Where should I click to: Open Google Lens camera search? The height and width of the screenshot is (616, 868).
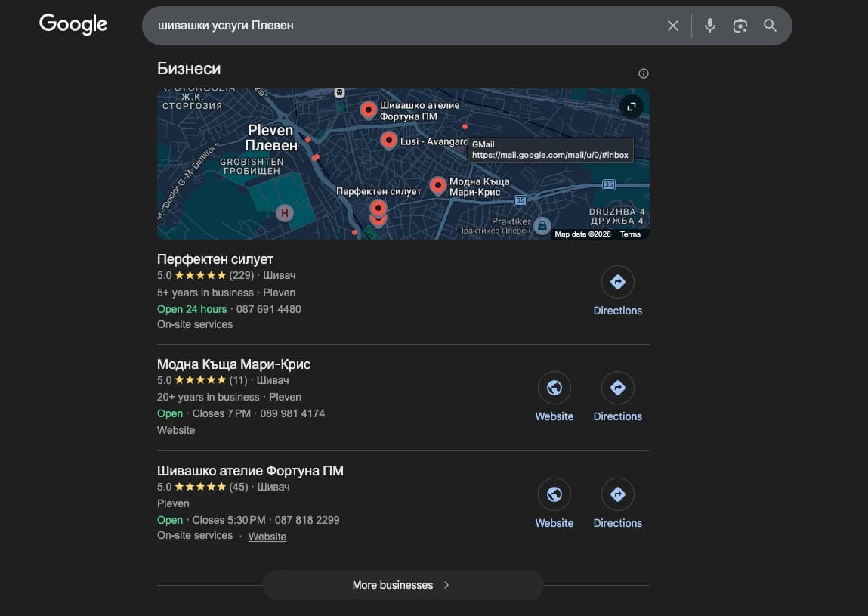(740, 25)
